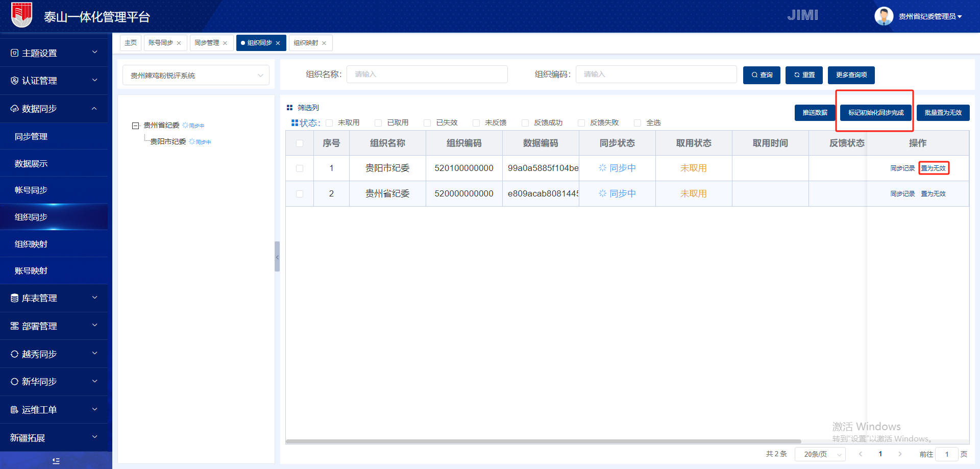The width and height of the screenshot is (980, 469).
Task: Open the 20条/页 page size dropdown
Action: pyautogui.click(x=820, y=454)
